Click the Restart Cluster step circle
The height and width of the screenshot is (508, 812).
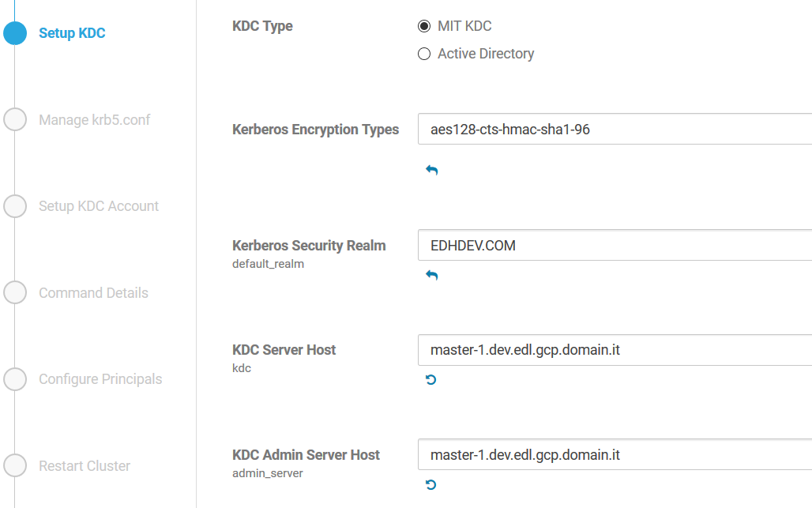click(15, 465)
